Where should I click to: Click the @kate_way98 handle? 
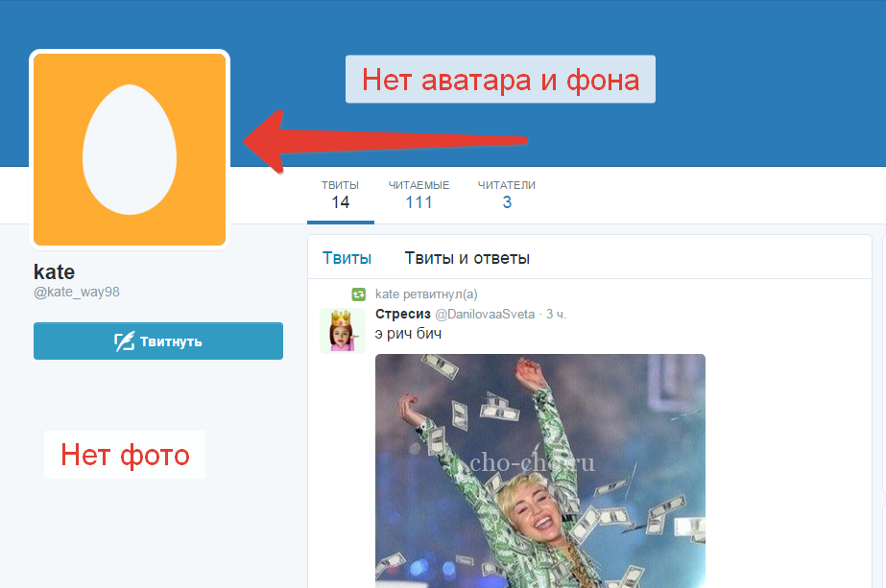click(x=76, y=293)
